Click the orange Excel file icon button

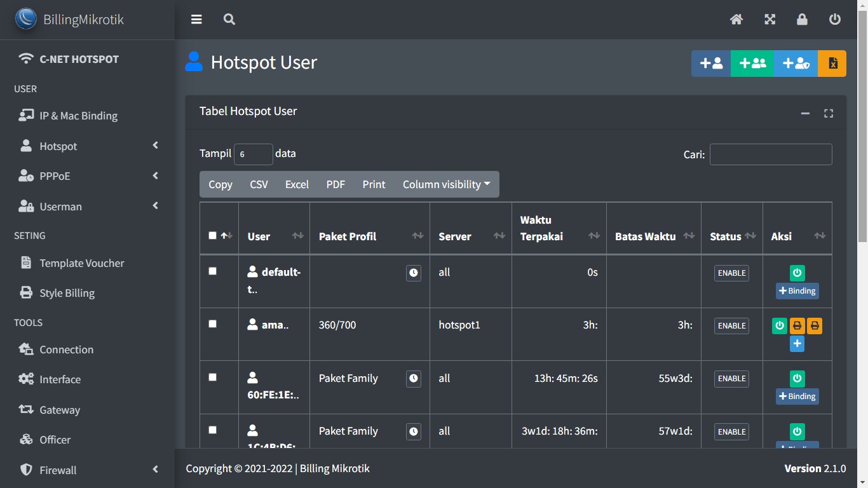832,64
